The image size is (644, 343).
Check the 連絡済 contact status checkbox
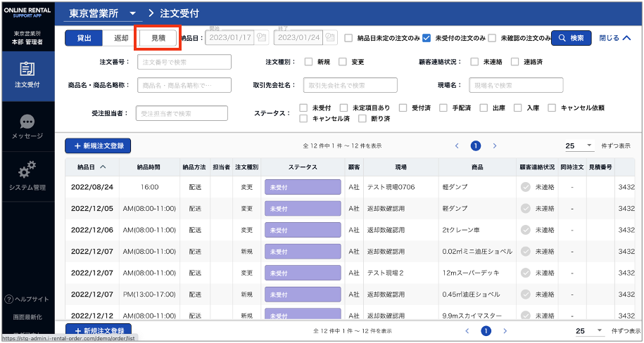pyautogui.click(x=514, y=62)
